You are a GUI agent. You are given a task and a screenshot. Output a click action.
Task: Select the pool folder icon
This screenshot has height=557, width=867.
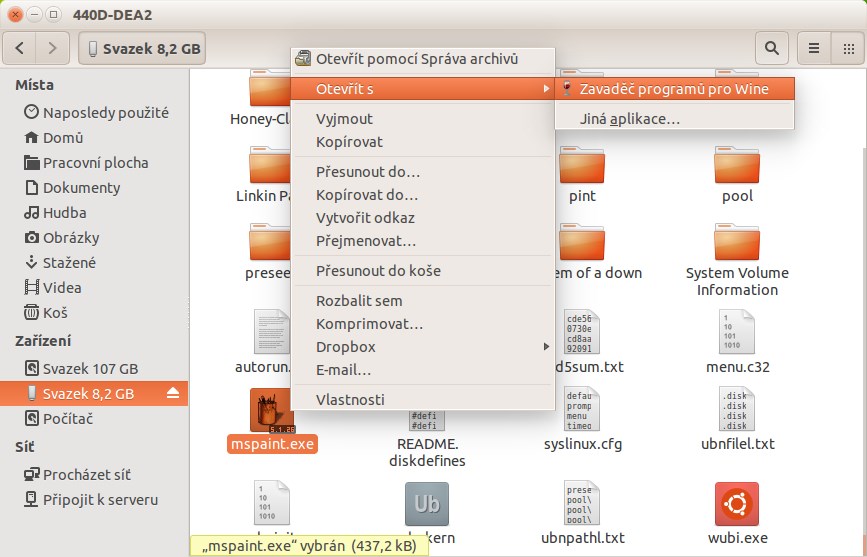click(x=737, y=165)
